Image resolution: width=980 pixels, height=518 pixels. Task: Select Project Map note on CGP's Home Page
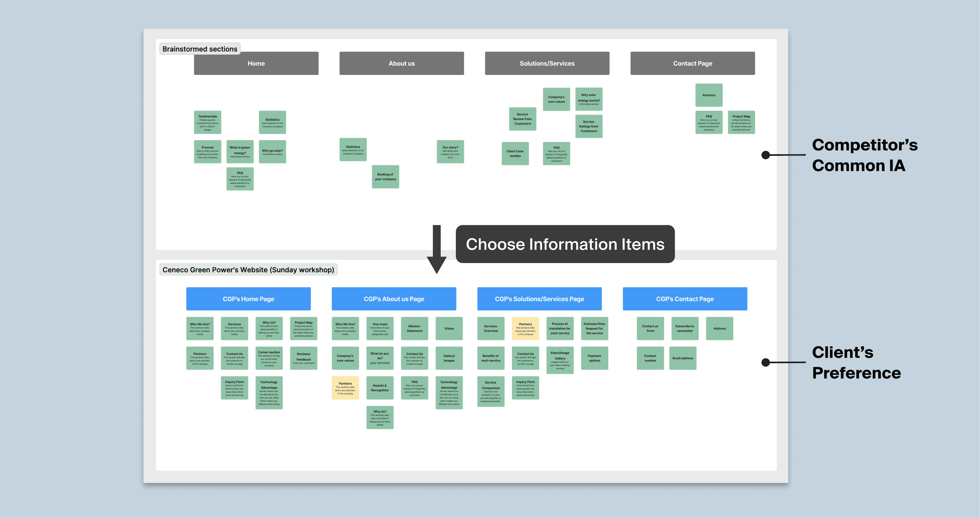point(303,328)
